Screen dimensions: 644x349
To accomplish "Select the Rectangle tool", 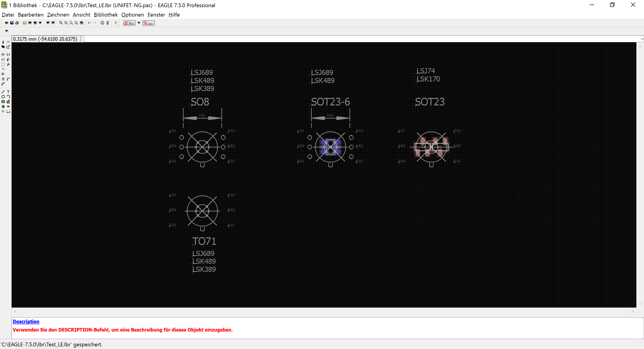I will point(3,102).
